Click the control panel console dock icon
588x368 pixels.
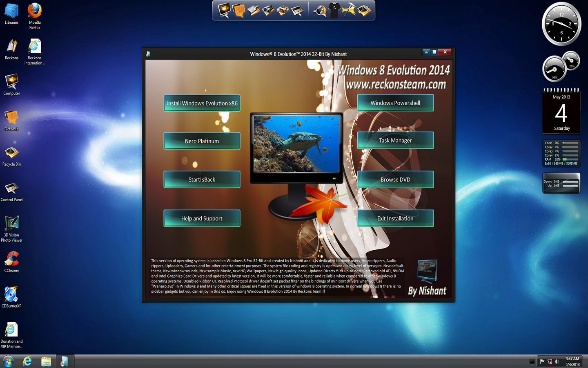pyautogui.click(x=298, y=11)
